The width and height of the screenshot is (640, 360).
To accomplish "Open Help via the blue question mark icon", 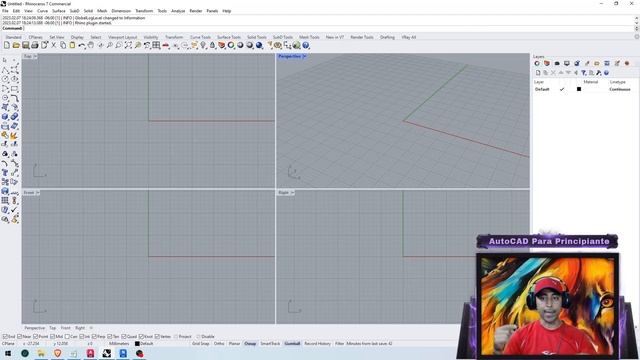I will (x=306, y=45).
